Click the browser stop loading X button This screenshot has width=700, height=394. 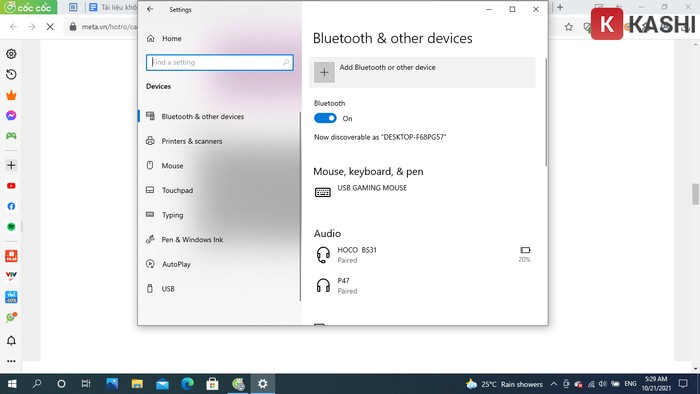click(50, 27)
